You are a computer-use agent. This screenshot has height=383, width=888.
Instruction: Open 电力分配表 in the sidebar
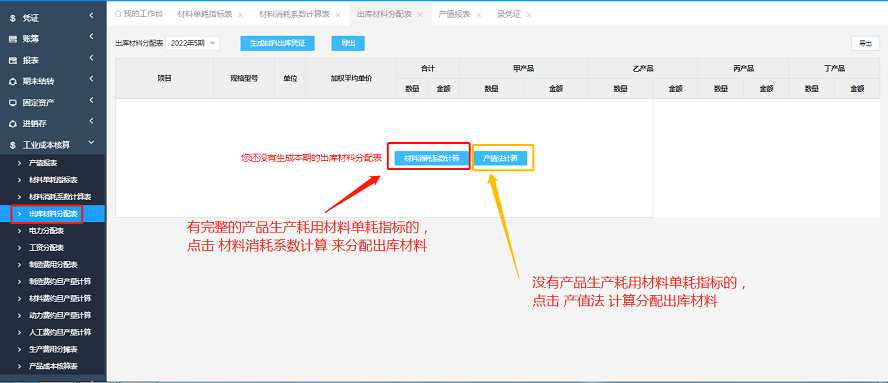(46, 231)
